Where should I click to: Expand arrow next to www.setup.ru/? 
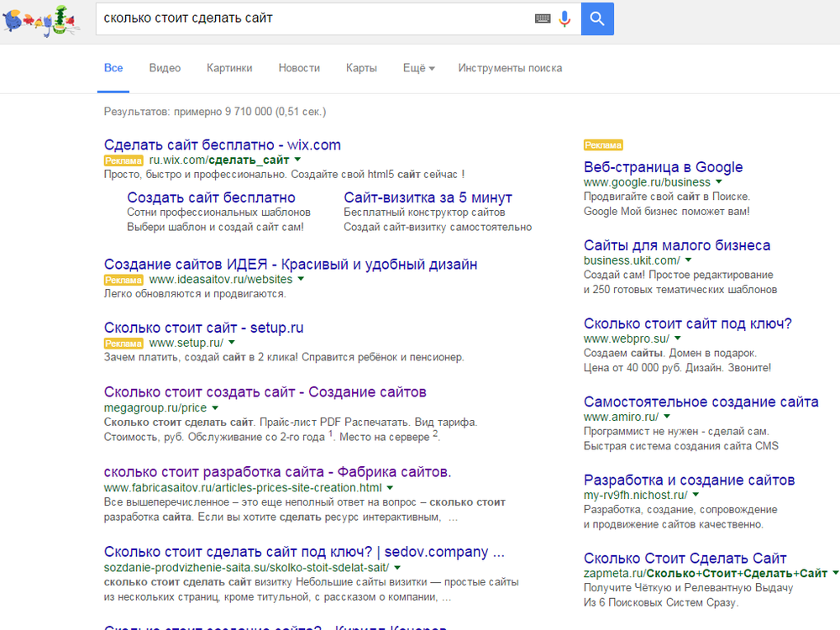coord(232,343)
